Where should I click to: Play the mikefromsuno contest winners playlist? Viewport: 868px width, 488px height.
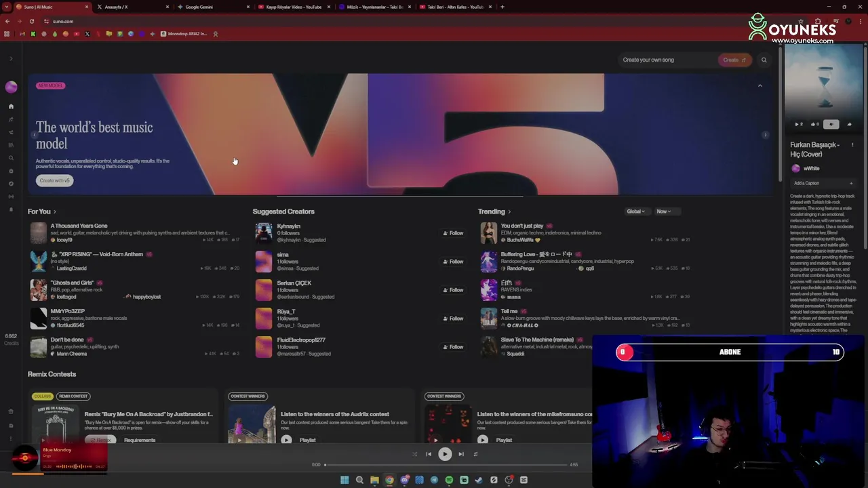tap(482, 440)
